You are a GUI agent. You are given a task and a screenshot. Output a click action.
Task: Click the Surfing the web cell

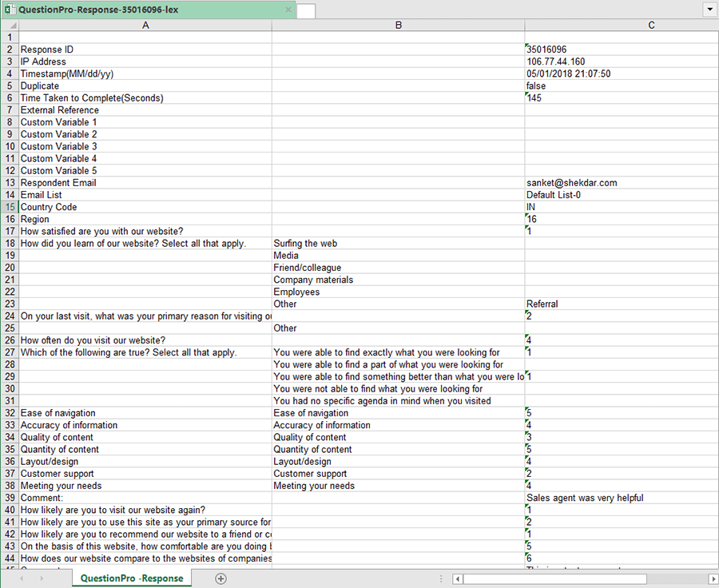pos(398,243)
